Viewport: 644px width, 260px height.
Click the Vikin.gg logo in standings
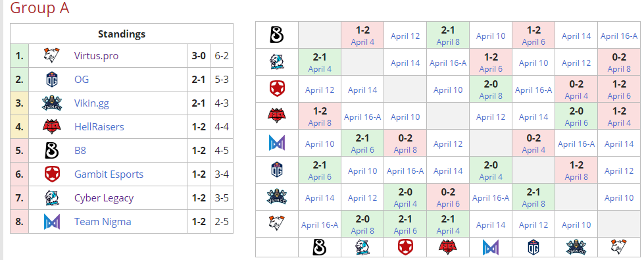(x=52, y=103)
